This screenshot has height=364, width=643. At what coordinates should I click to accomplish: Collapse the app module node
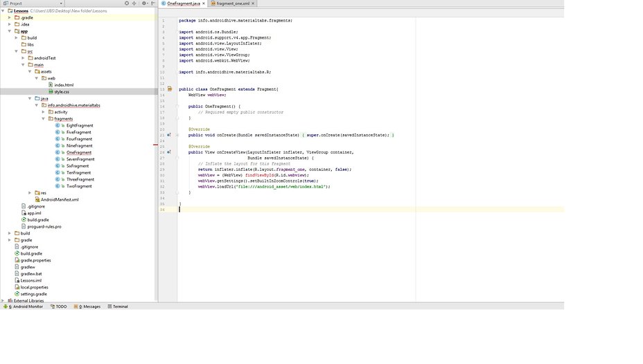(x=10, y=31)
